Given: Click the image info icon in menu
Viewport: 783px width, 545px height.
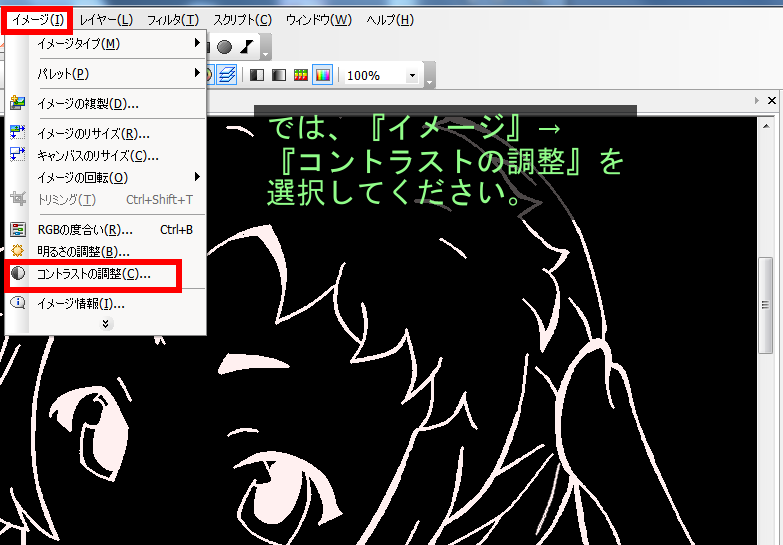Looking at the screenshot, I should (18, 303).
